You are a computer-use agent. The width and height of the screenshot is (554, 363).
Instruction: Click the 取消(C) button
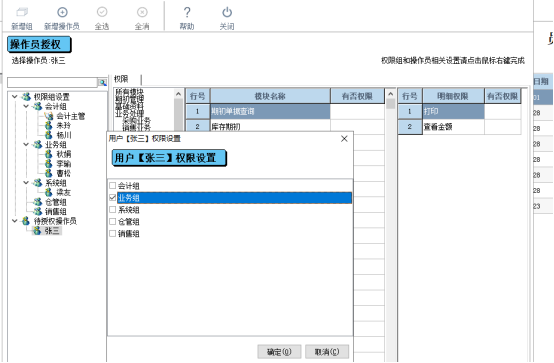pos(327,352)
